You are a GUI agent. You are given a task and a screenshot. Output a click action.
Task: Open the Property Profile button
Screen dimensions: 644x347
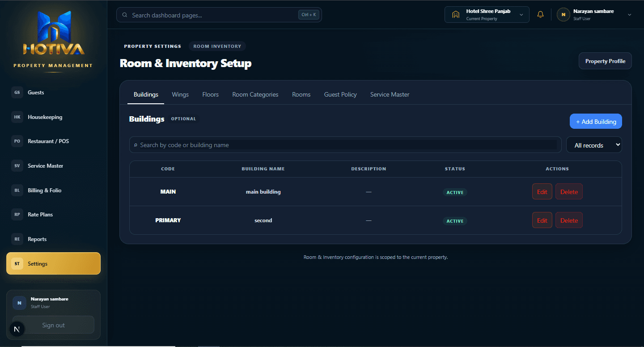tap(605, 61)
